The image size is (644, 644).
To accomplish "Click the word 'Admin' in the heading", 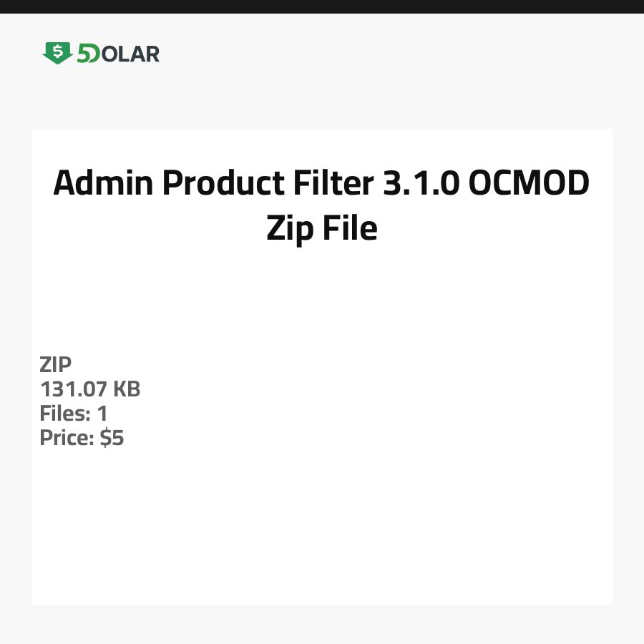I will coord(103,183).
